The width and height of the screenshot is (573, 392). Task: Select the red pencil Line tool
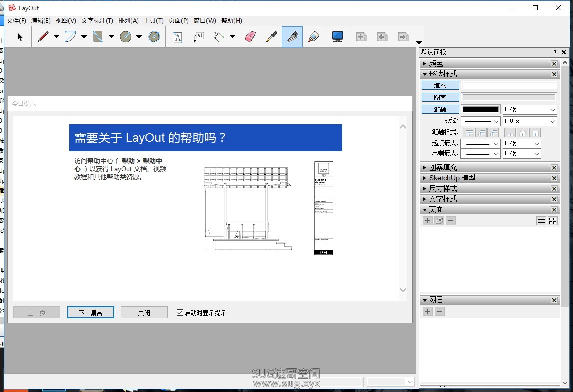[x=43, y=37]
